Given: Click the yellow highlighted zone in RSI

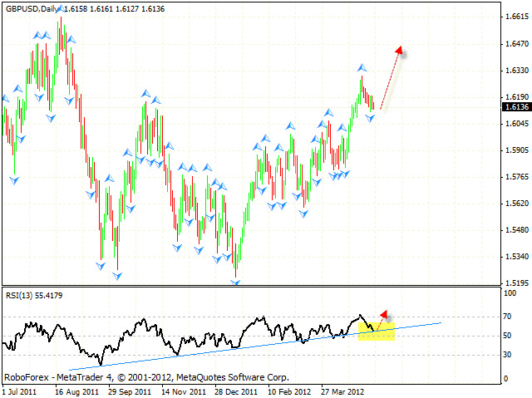Looking at the screenshot, I should pos(376,330).
